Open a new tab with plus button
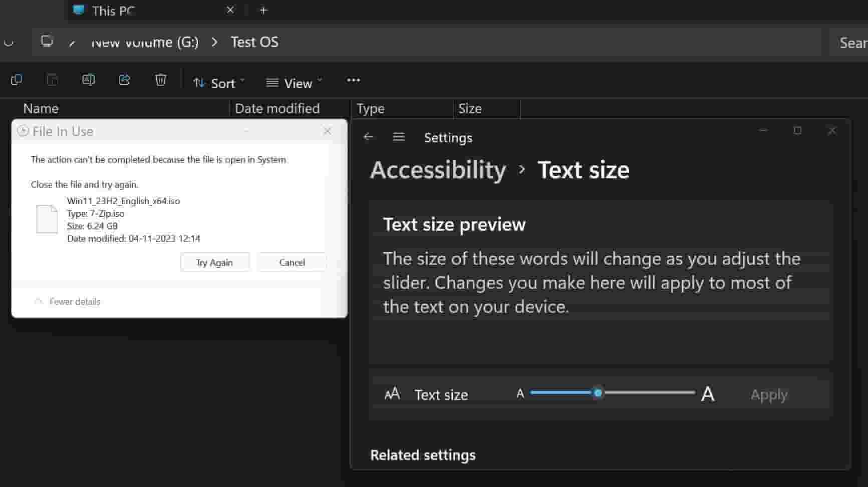Image resolution: width=868 pixels, height=487 pixels. point(263,11)
